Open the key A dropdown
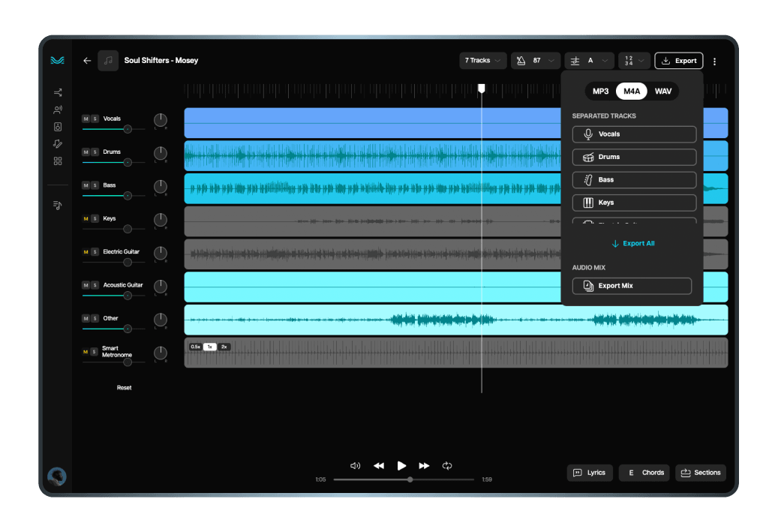This screenshot has width=778, height=532. [x=589, y=61]
